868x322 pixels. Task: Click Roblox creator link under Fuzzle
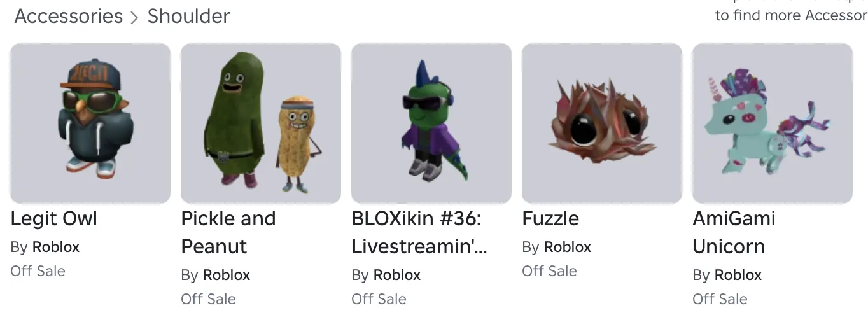(568, 247)
